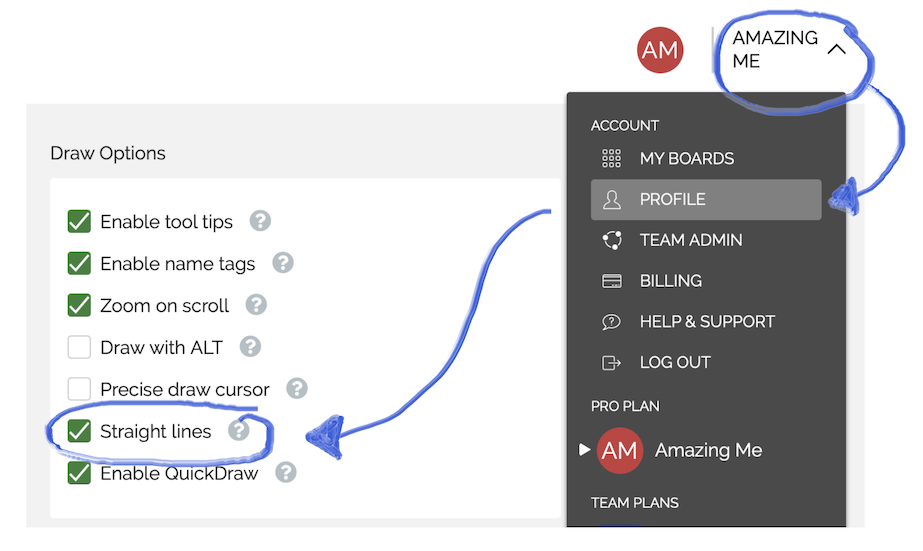Screen dimensions: 923x551
Task: Click the Billing card icon
Action: (x=611, y=281)
